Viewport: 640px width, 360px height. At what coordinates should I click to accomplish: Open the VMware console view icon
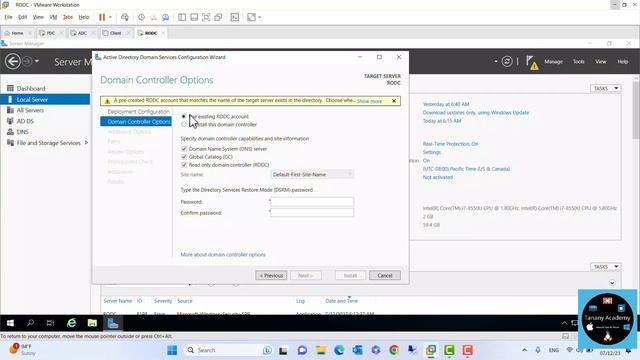[235, 17]
